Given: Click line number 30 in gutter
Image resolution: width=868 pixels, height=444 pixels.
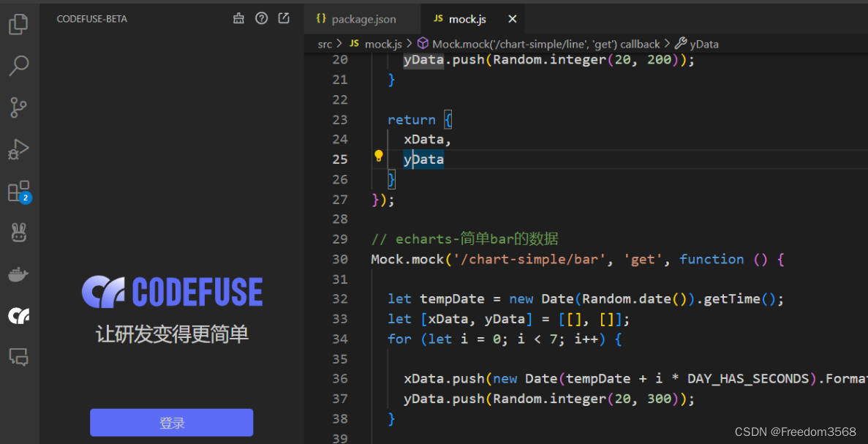Looking at the screenshot, I should [x=341, y=259].
